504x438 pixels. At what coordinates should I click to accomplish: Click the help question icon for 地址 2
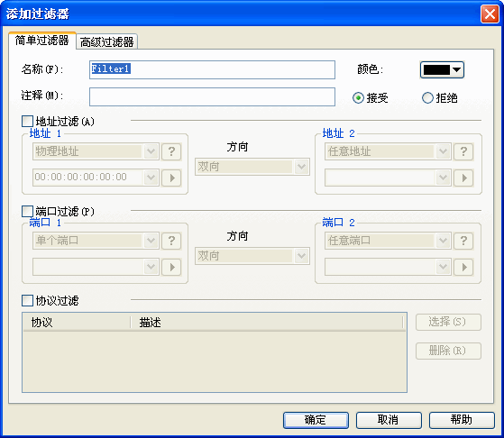(463, 151)
